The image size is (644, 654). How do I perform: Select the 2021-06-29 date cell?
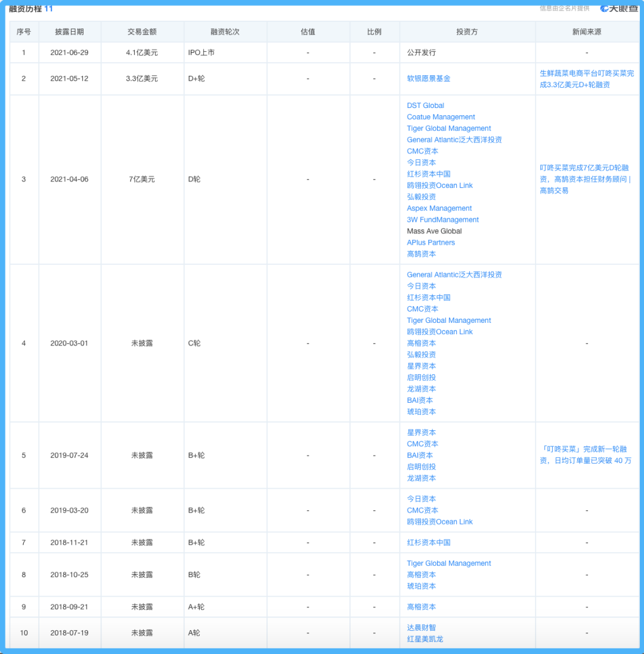[69, 53]
